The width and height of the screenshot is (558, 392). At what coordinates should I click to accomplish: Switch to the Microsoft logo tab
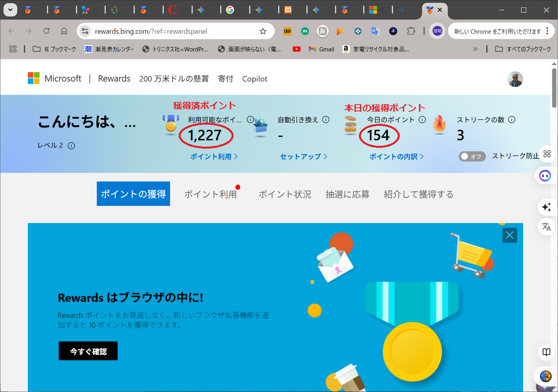[373, 10]
